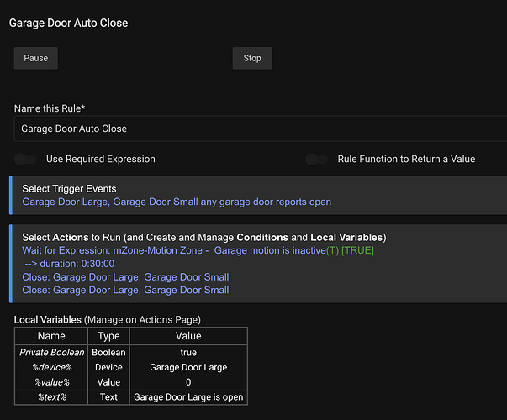The image size is (507, 420).
Task: Click the Garage Door Auto Close page title
Action: click(68, 23)
